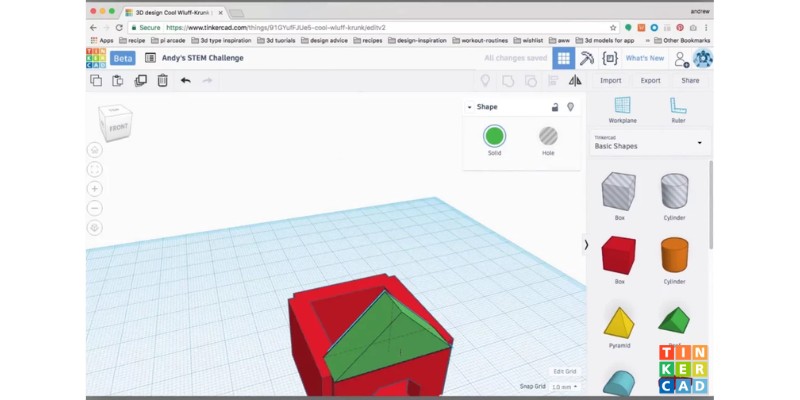Click the Share button

(x=690, y=81)
